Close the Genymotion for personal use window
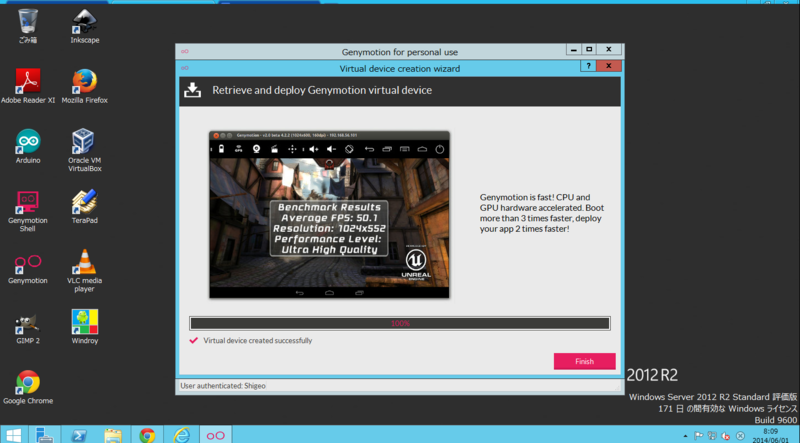This screenshot has height=443, width=800. (609, 50)
